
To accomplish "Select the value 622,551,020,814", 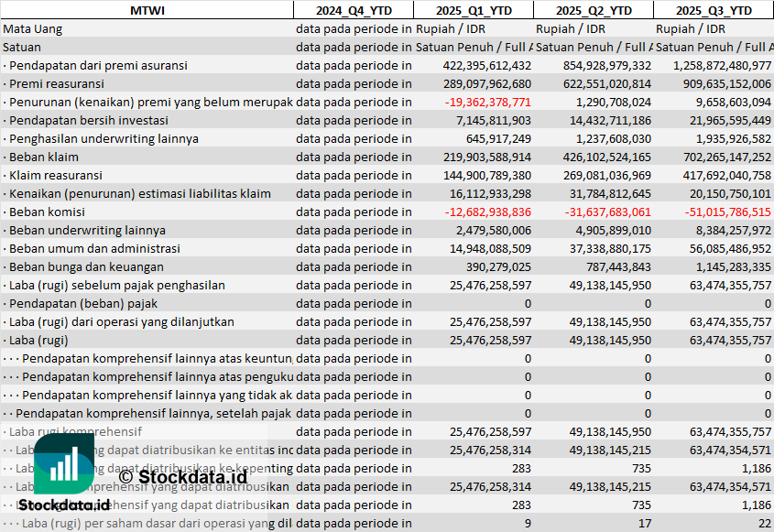I will [x=607, y=84].
